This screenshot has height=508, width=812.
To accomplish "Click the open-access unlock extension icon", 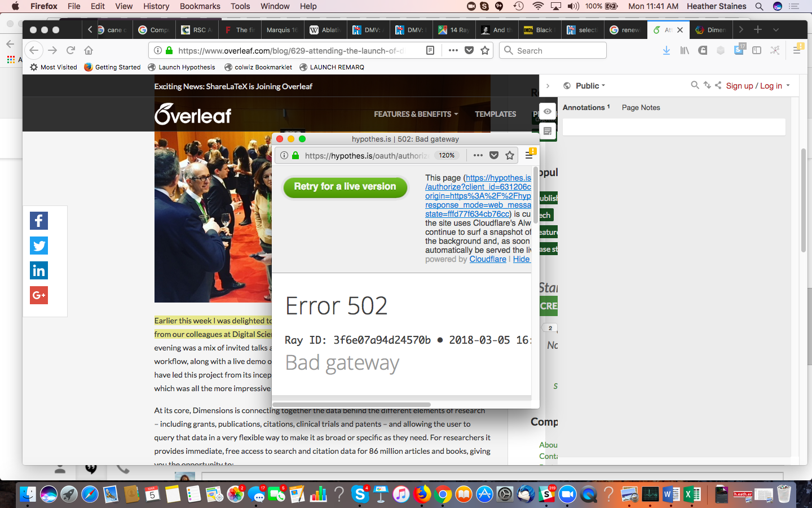I will click(703, 50).
